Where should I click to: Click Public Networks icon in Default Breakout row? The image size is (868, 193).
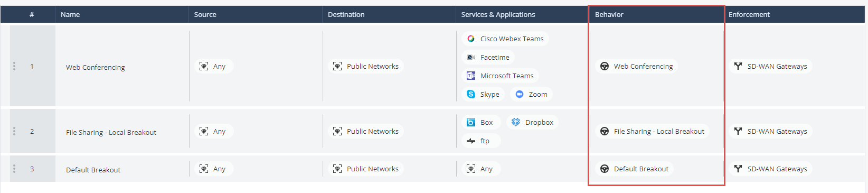[337, 169]
